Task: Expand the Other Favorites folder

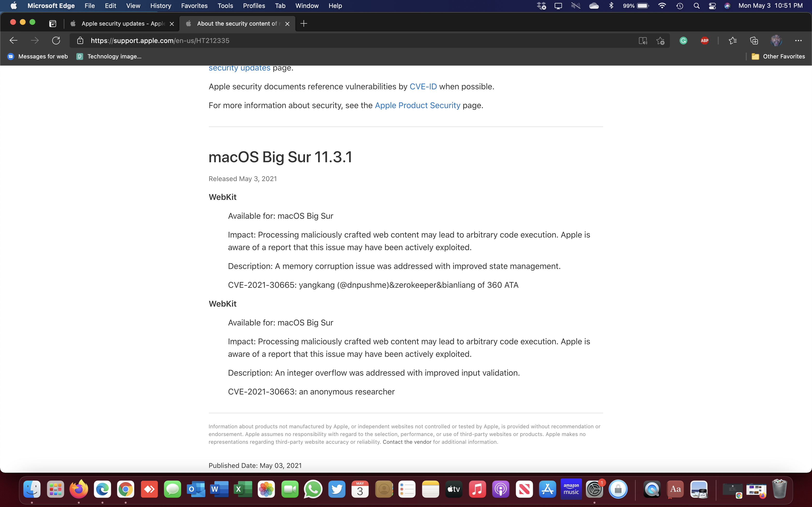Action: coord(778,56)
